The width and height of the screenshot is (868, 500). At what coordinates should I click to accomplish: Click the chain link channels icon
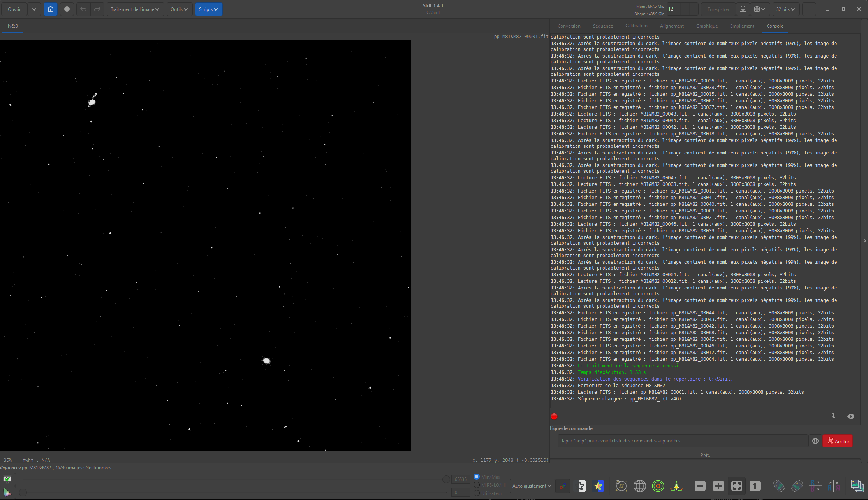click(562, 486)
